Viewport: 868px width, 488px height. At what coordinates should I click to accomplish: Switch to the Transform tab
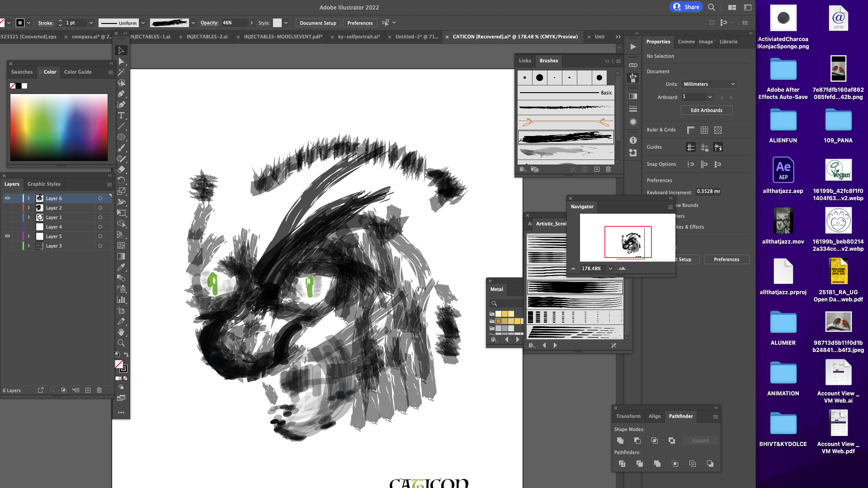pos(628,416)
